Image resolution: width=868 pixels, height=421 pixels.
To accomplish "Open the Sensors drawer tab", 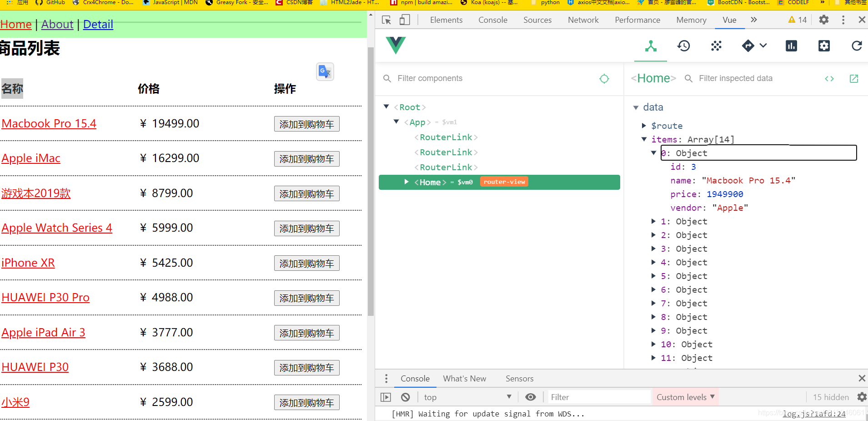I will point(520,379).
